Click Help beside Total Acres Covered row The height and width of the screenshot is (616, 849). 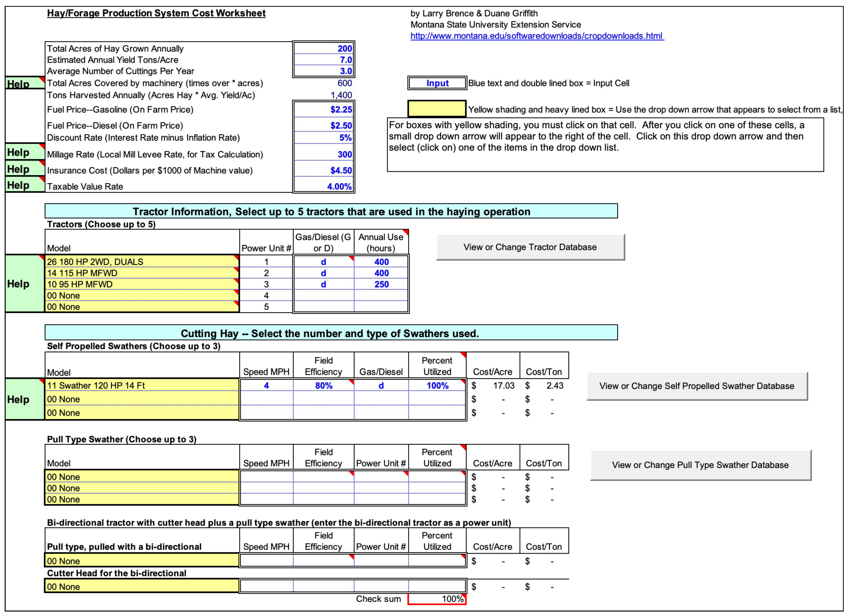tap(25, 83)
